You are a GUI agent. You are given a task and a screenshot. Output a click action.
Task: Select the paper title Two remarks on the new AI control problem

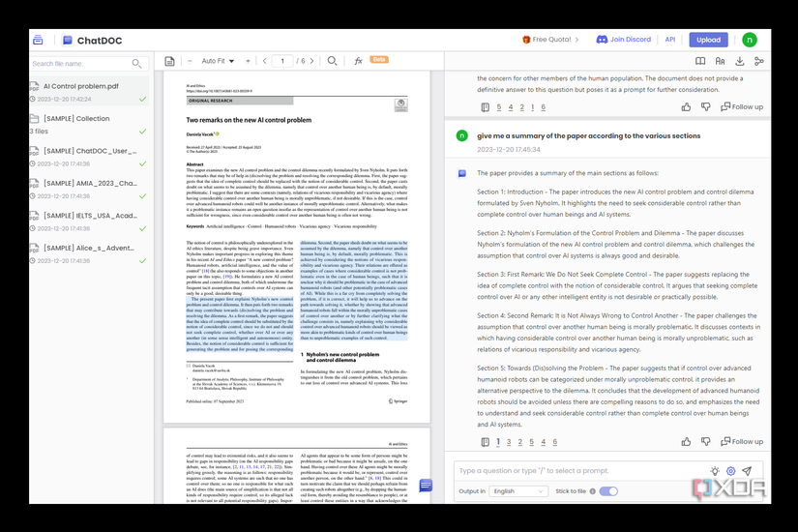pos(249,120)
